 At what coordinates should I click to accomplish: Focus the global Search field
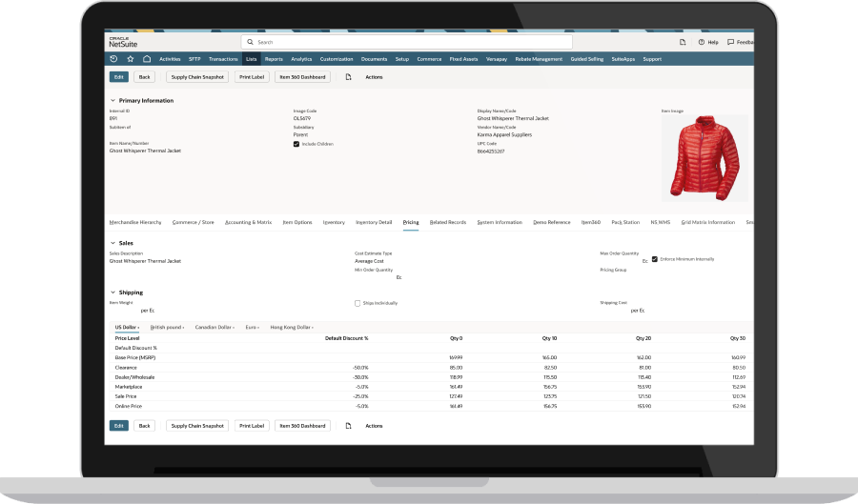point(406,42)
